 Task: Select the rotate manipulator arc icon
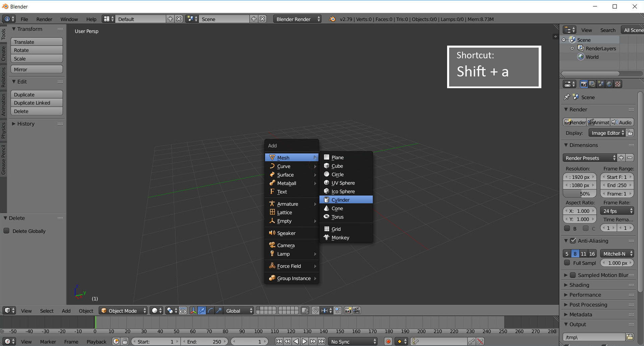(210, 311)
